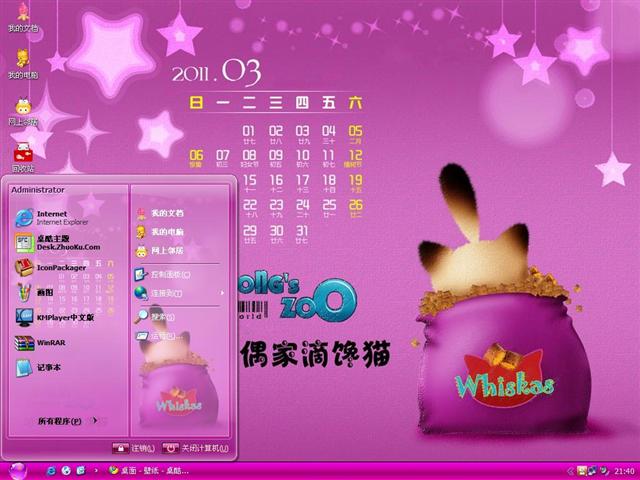The image size is (640, 480).
Task: Expand the quick launch overflow chevron
Action: (96, 471)
